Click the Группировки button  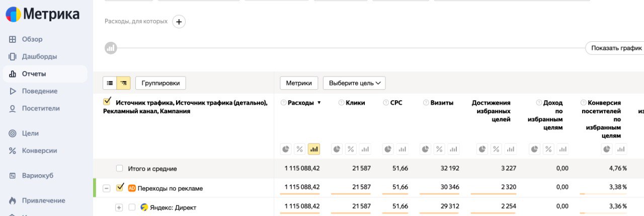(x=160, y=83)
